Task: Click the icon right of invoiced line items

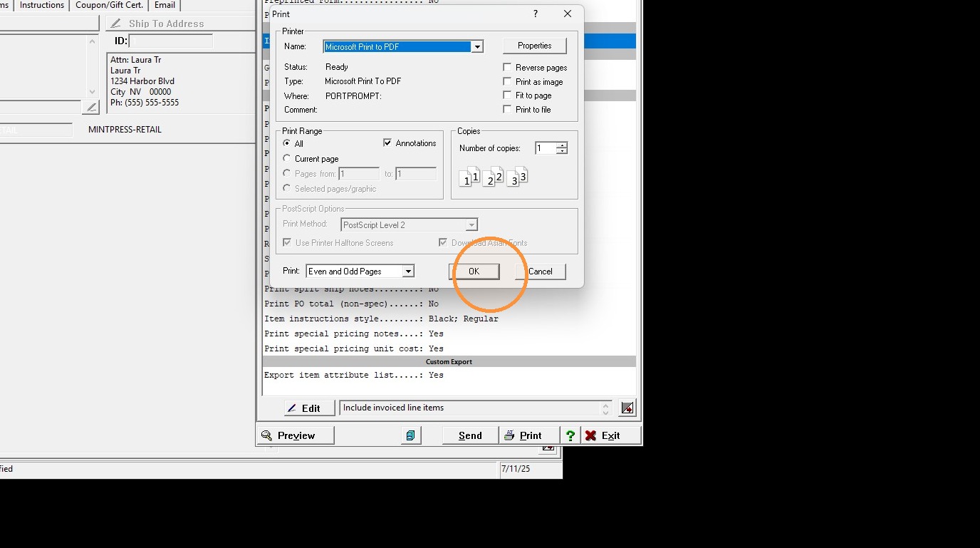Action: click(627, 408)
